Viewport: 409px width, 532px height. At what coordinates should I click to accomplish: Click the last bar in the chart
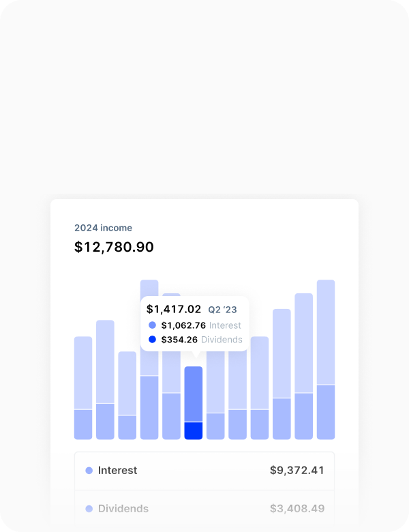(326, 359)
